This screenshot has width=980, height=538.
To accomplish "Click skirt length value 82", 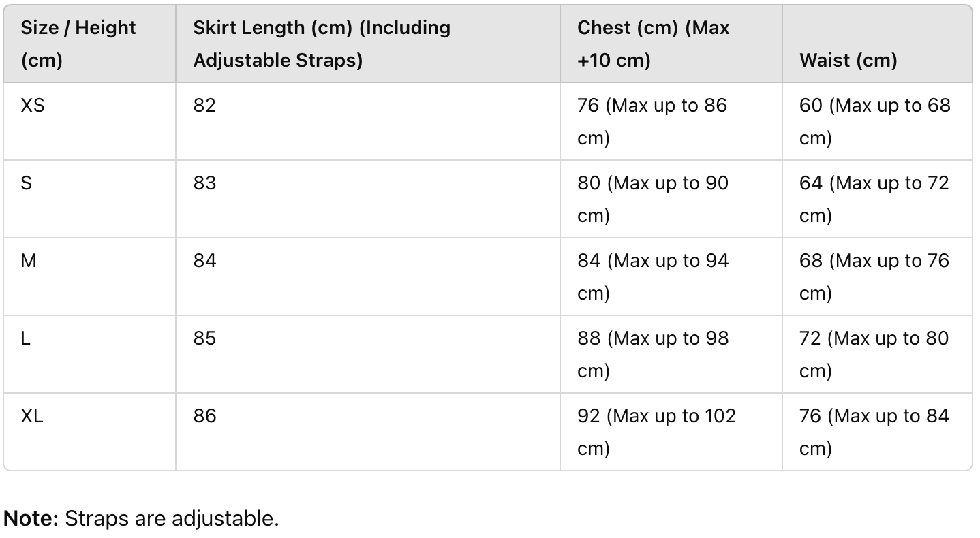I will [x=204, y=106].
